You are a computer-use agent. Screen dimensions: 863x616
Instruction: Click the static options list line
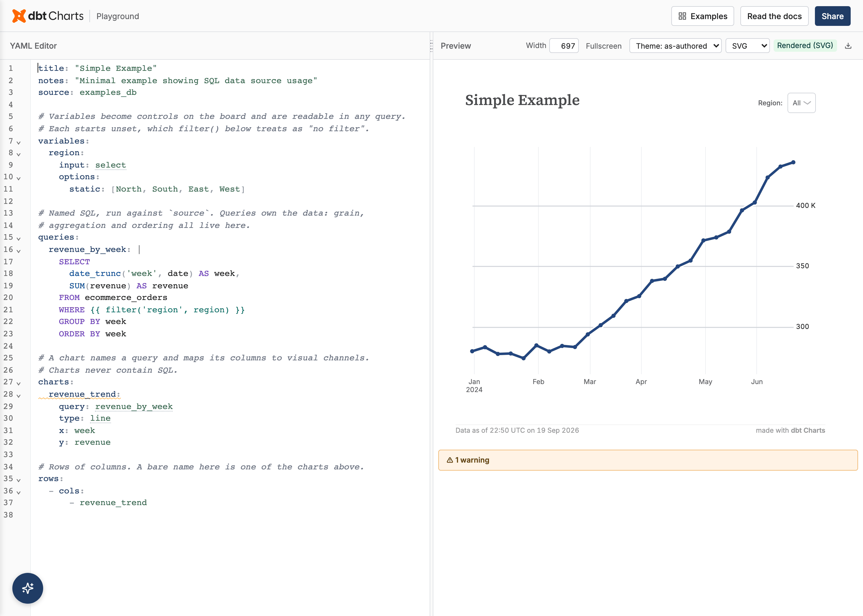point(157,189)
